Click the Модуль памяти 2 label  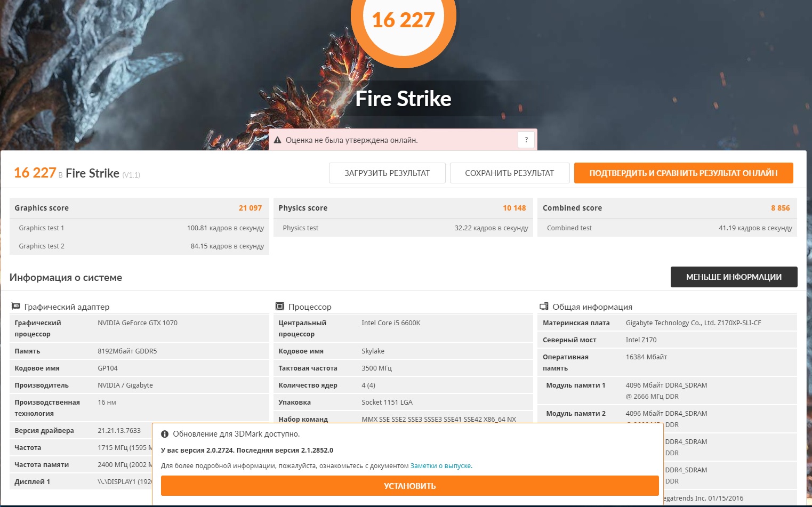tap(576, 413)
